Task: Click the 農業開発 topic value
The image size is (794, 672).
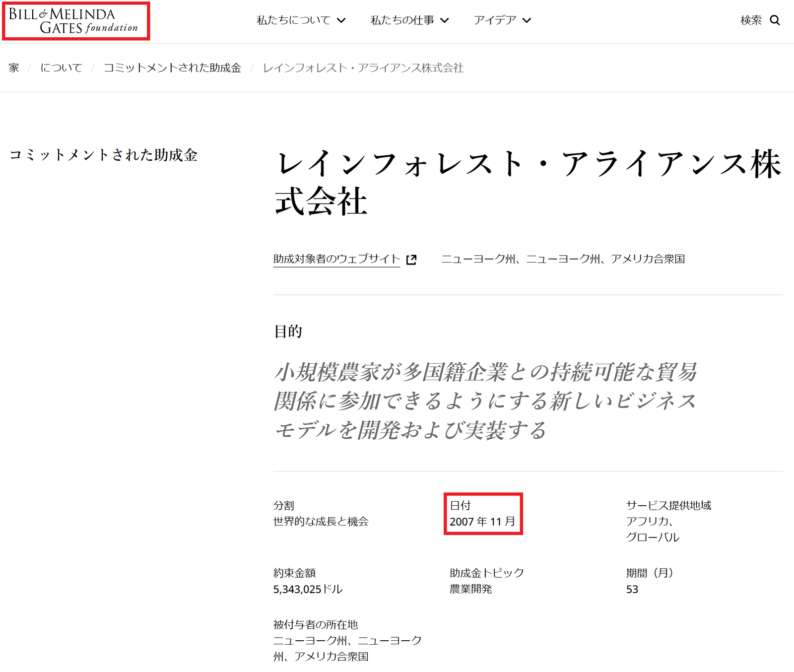Action: click(470, 589)
